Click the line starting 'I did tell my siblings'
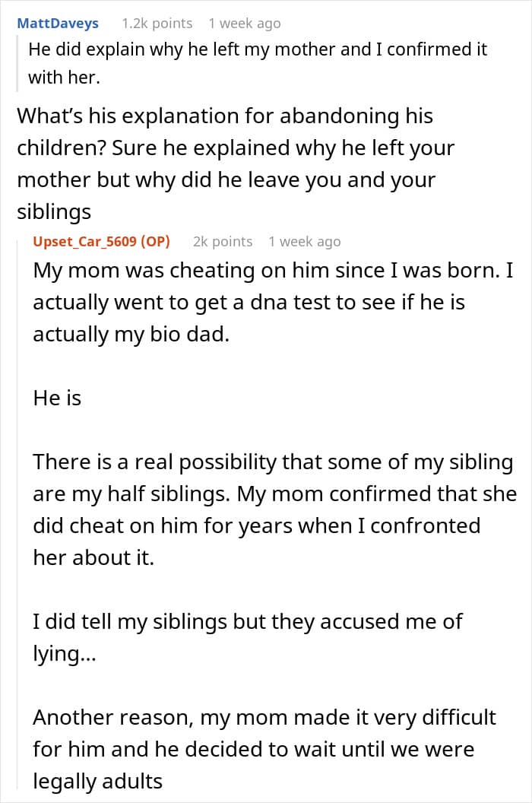532x803 pixels. [x=248, y=621]
